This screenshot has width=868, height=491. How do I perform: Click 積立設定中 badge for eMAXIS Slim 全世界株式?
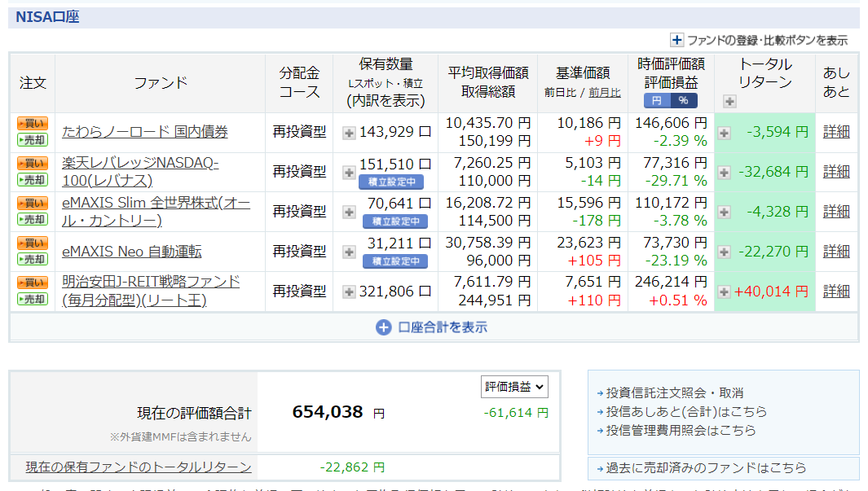click(x=395, y=221)
